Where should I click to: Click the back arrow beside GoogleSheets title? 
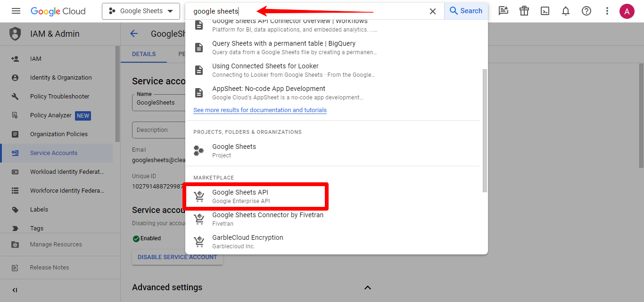tap(134, 33)
